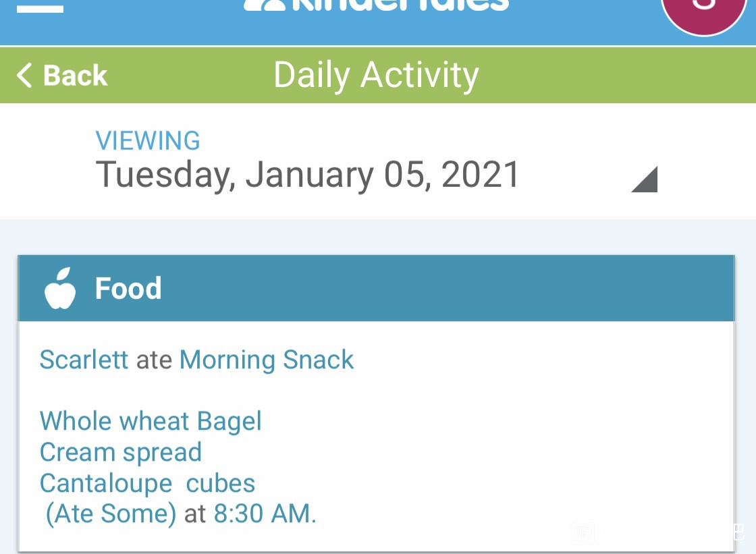
Task: Click the Daily Activity title bar
Action: [376, 75]
